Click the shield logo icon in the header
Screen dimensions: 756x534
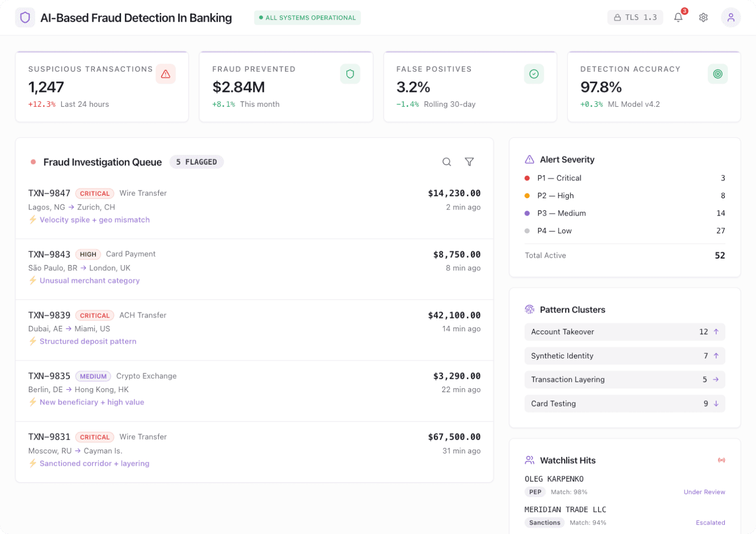pyautogui.click(x=25, y=17)
